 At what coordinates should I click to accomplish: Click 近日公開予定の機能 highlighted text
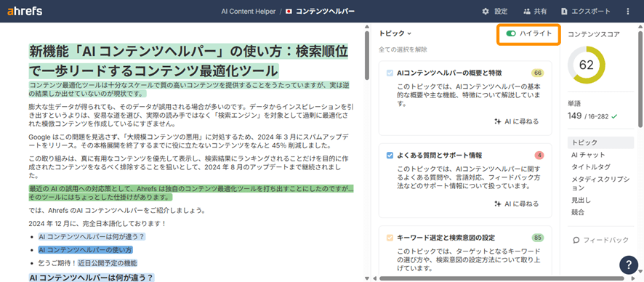point(108,262)
